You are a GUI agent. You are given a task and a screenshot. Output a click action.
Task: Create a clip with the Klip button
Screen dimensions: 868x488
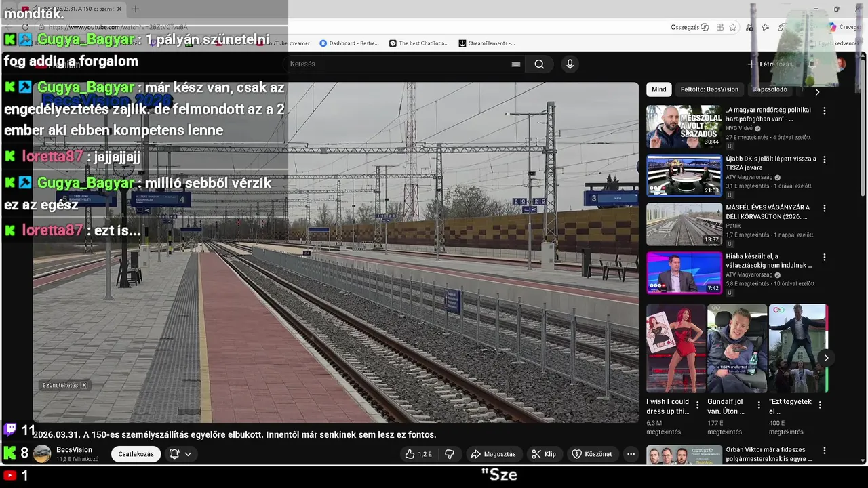(544, 454)
